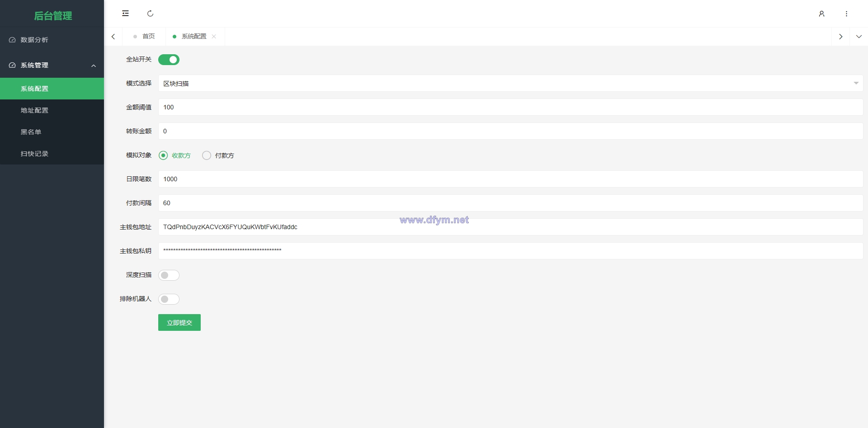Viewport: 868px width, 428px height.
Task: Focus the 付款间隔 input field
Action: pos(510,203)
